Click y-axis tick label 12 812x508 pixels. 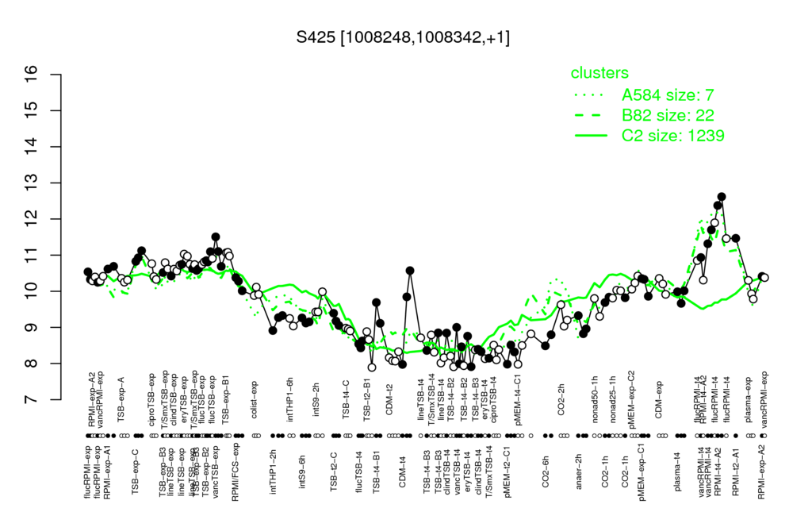pos(32,219)
